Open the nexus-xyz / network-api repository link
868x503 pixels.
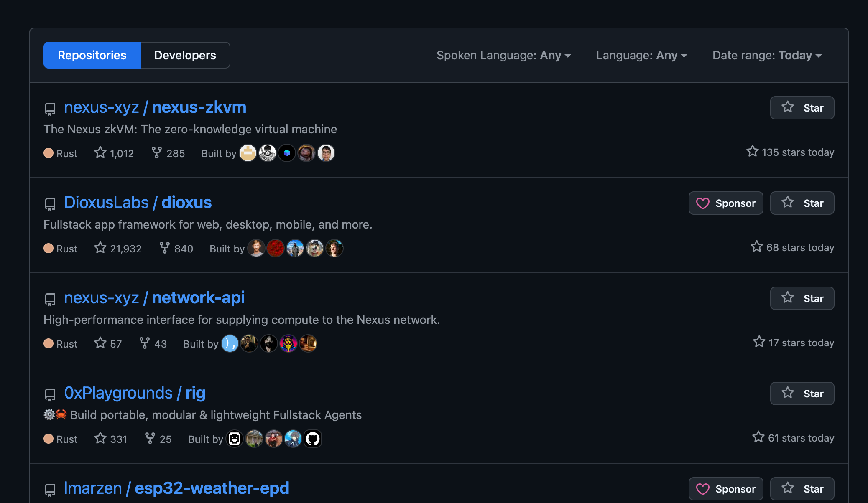[154, 298]
